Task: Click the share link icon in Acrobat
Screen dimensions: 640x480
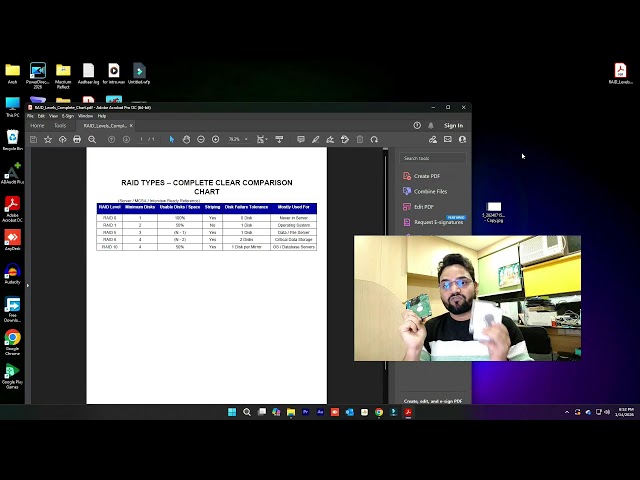Action: coord(433,140)
